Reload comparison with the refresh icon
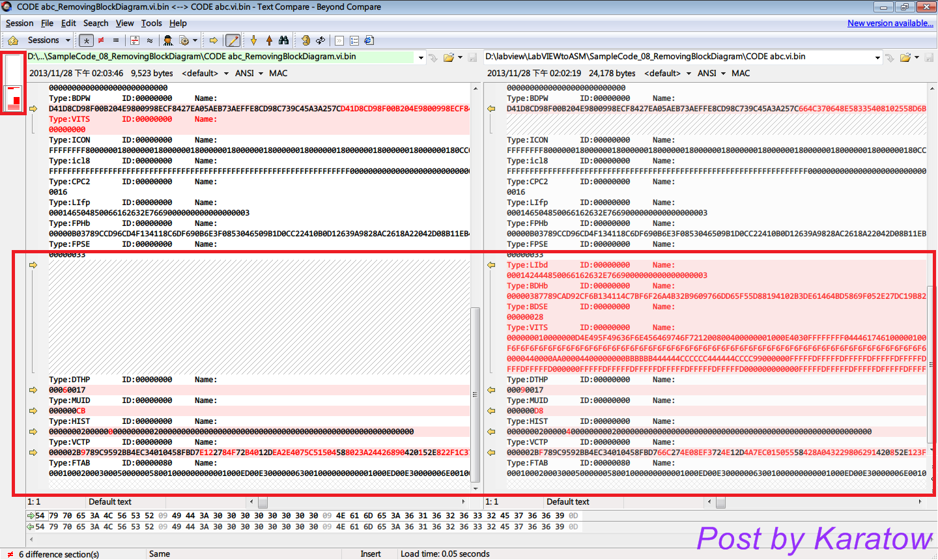Screen dimensions: 938x560 click(x=306, y=40)
